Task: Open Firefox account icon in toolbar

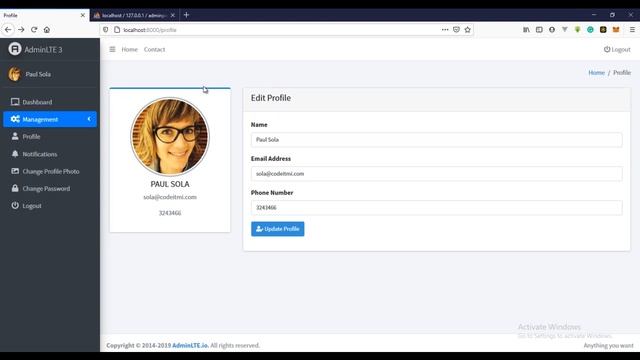Action: tap(552, 30)
